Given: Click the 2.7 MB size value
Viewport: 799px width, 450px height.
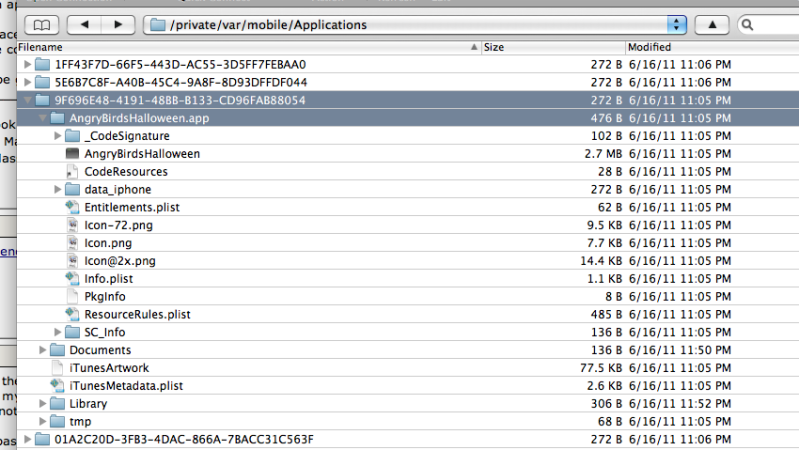Looking at the screenshot, I should tap(603, 153).
